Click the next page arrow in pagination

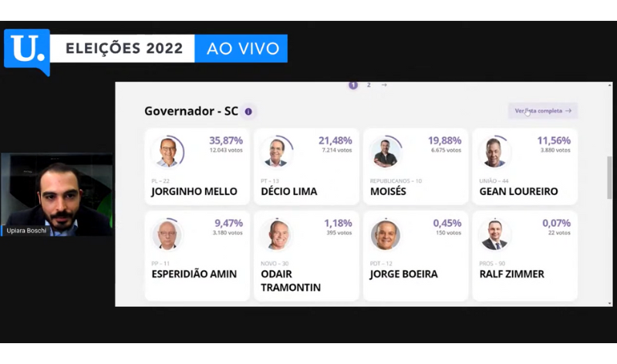(384, 85)
